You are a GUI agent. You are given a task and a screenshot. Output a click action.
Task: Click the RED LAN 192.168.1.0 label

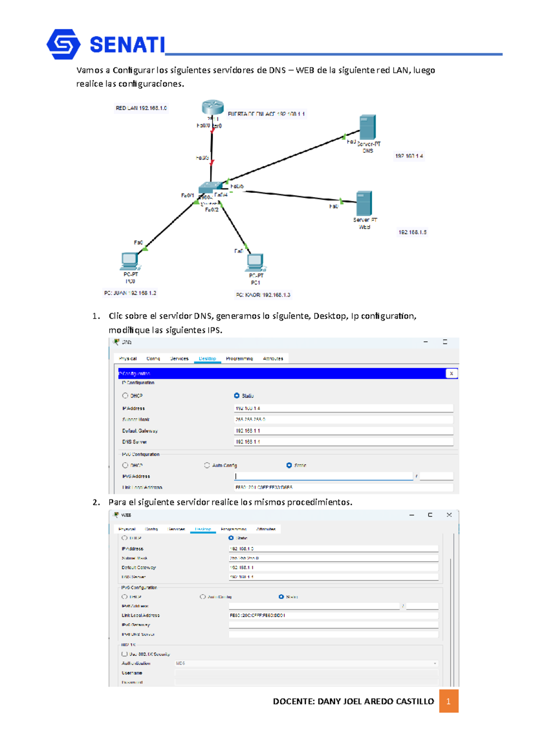(x=141, y=108)
